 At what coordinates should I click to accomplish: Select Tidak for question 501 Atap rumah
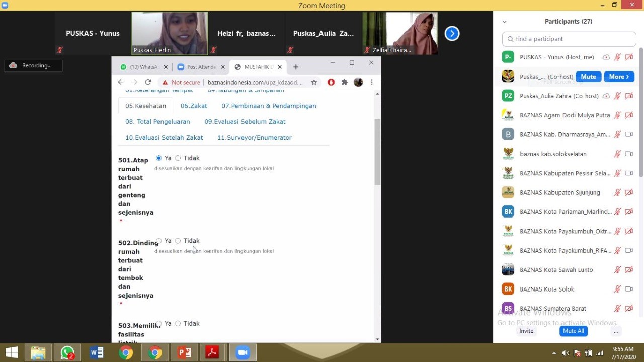178,158
